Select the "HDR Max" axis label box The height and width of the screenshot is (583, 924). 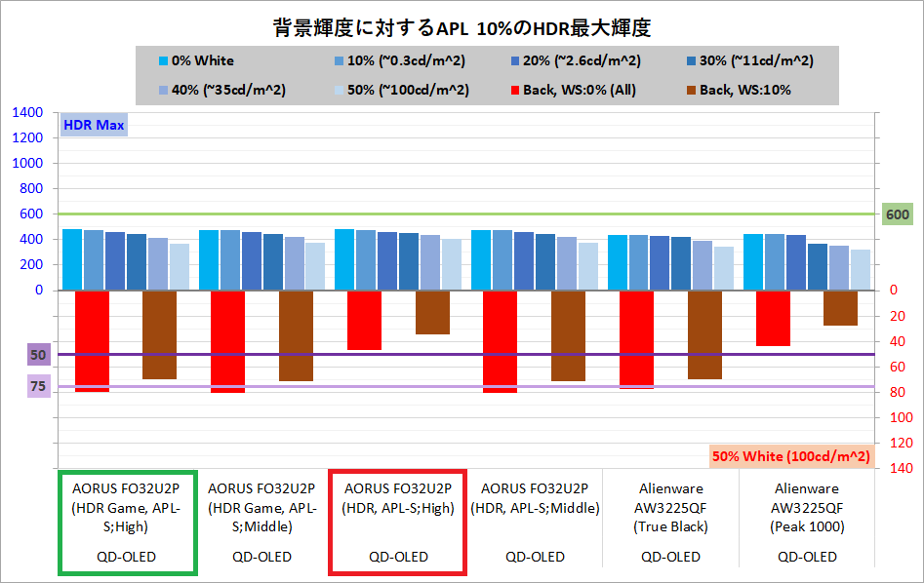click(x=94, y=125)
